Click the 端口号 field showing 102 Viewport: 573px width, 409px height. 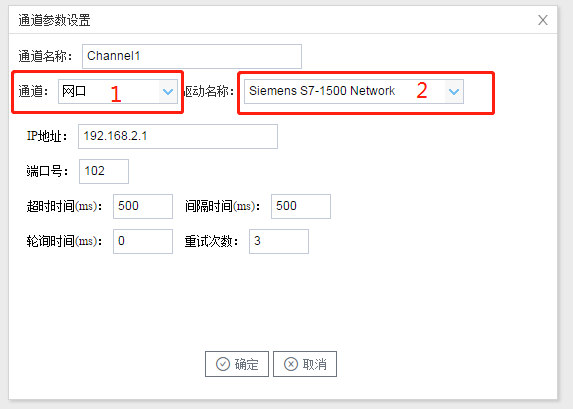tap(104, 171)
